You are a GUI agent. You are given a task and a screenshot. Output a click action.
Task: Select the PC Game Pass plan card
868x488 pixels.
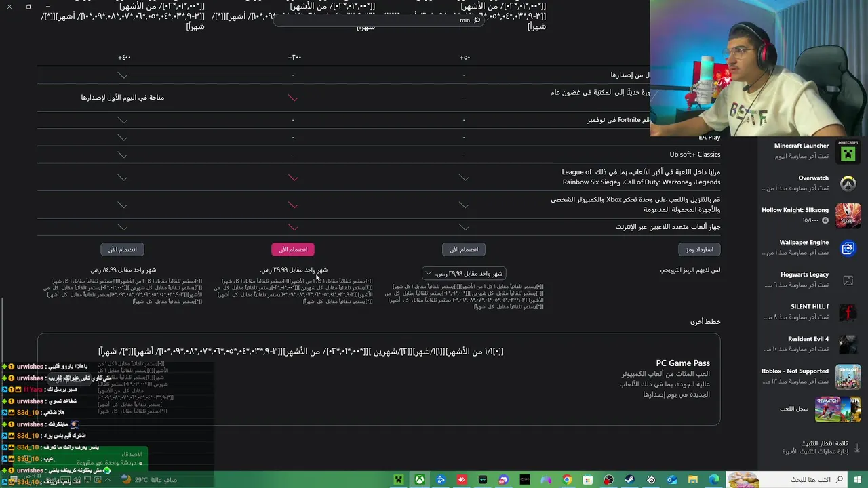coord(378,380)
